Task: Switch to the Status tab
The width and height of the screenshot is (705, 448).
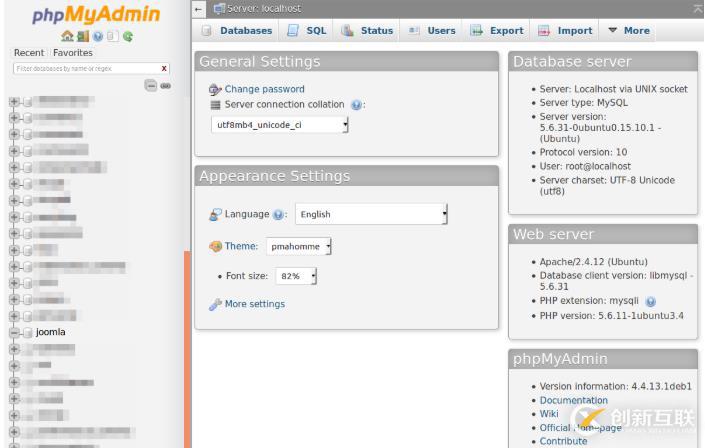Action: click(367, 31)
